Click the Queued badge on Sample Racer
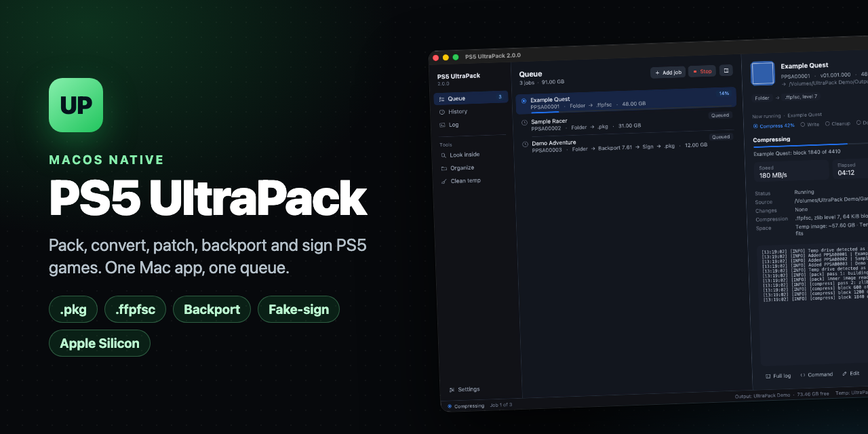Screen dimensions: 868x434 tap(720, 115)
